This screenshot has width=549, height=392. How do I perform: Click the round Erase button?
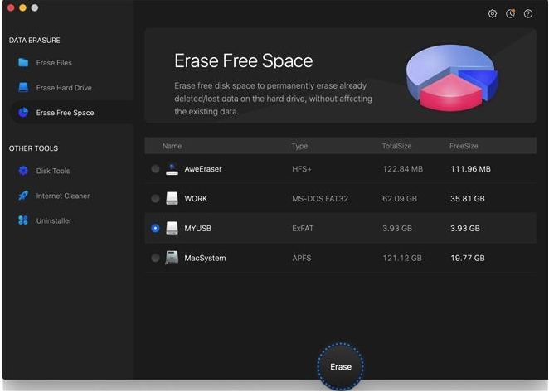(x=340, y=366)
